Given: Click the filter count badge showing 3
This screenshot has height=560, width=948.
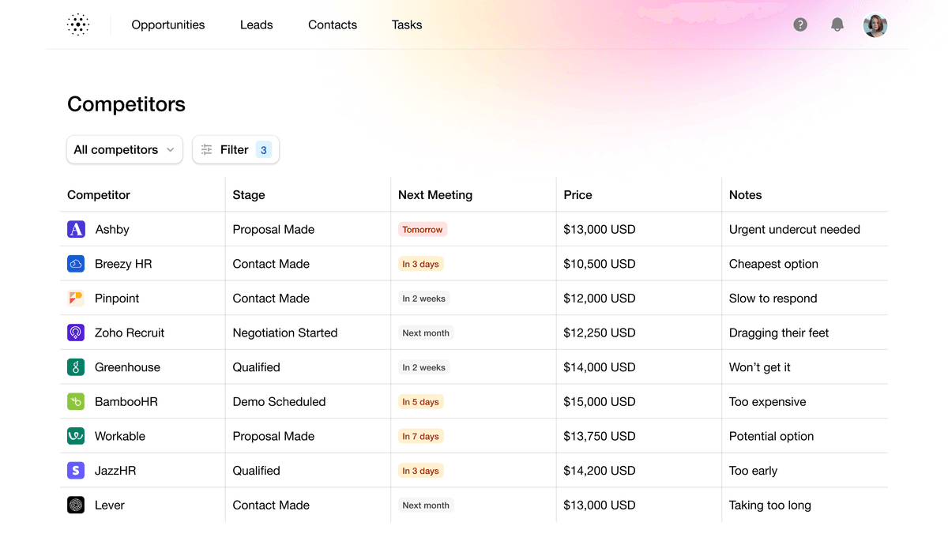Looking at the screenshot, I should point(264,149).
